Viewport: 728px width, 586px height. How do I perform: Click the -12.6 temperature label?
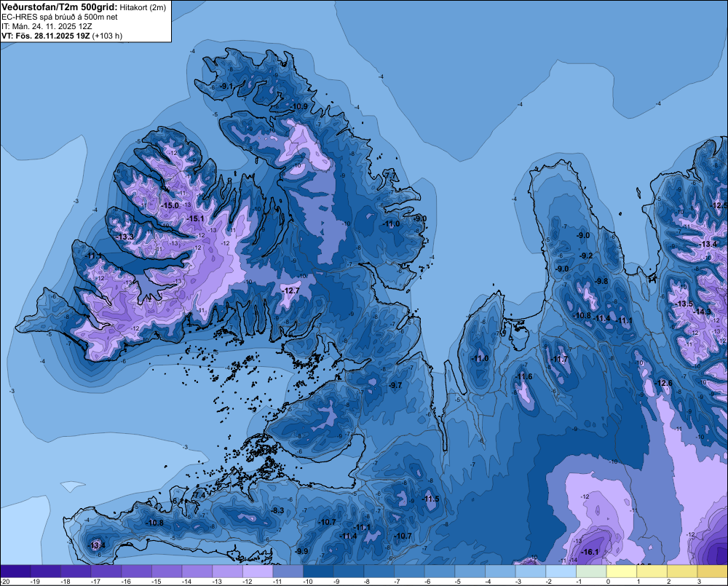[x=663, y=383]
